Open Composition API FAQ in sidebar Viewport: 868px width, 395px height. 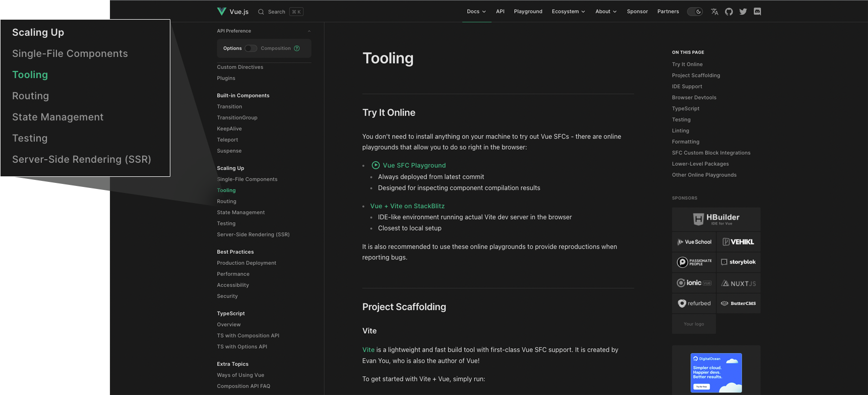click(243, 386)
